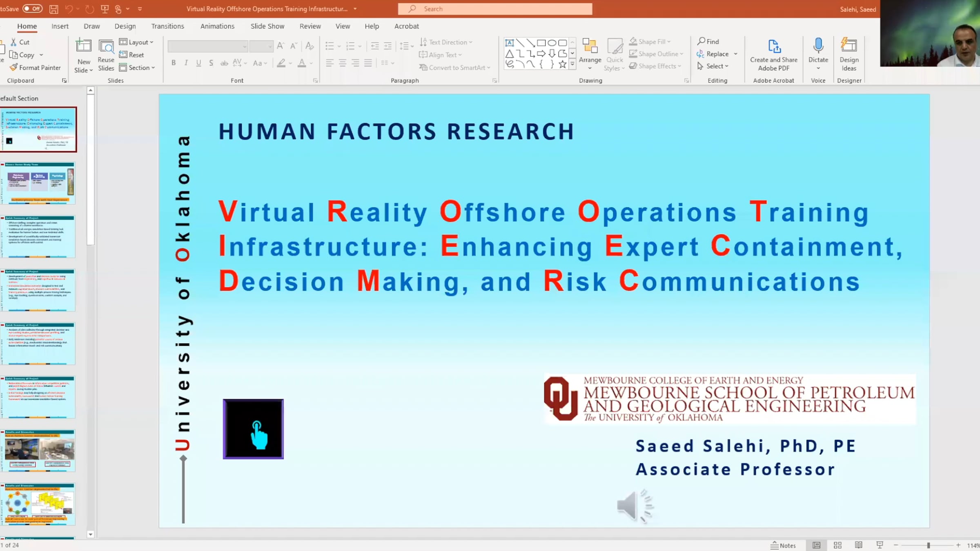The image size is (980, 551).
Task: Expand the Layout dropdown
Action: click(x=137, y=42)
